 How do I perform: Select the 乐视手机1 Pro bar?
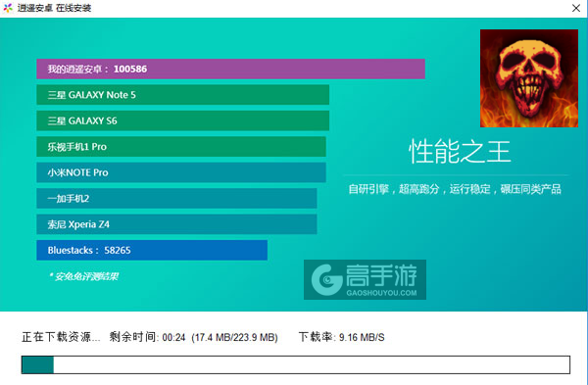[x=181, y=146]
